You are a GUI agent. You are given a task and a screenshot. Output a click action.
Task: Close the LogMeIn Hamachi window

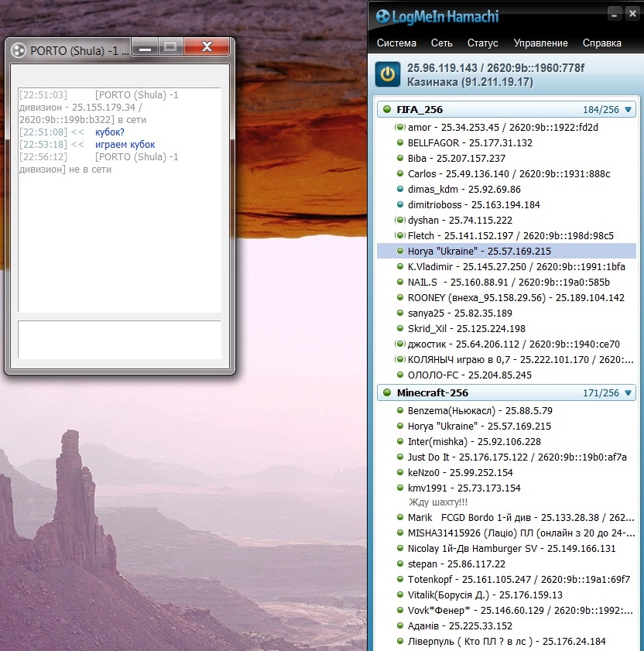point(632,14)
